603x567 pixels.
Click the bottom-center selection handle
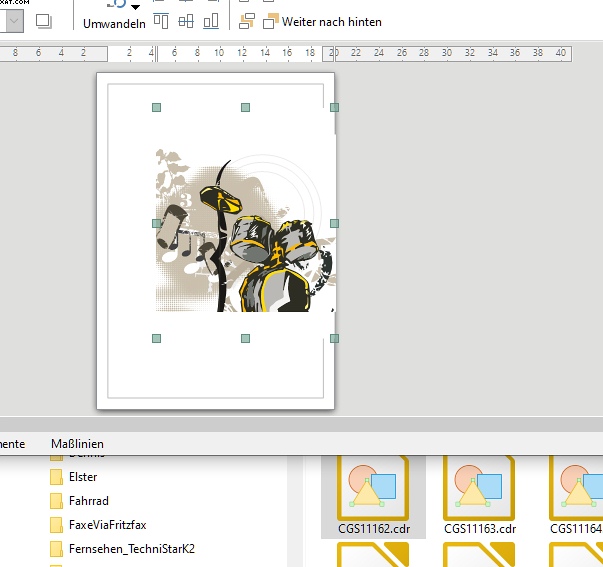[x=245, y=339]
